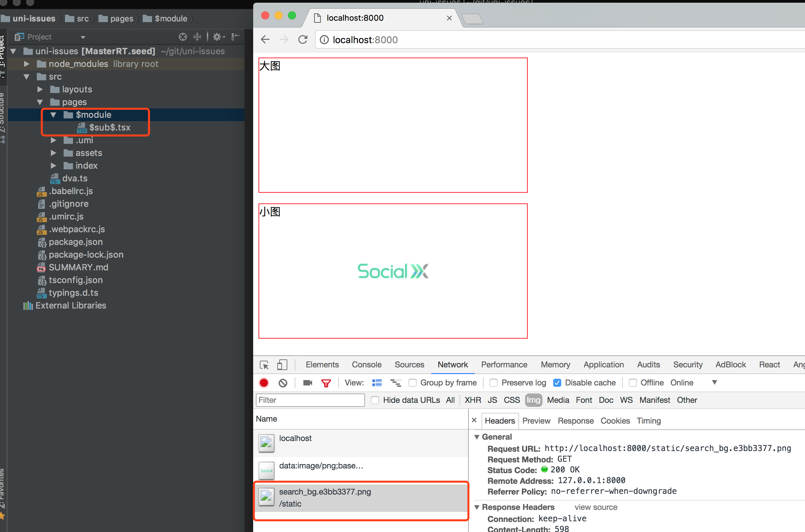The width and height of the screenshot is (805, 532).
Task: Check Hide data URLs
Action: click(375, 401)
